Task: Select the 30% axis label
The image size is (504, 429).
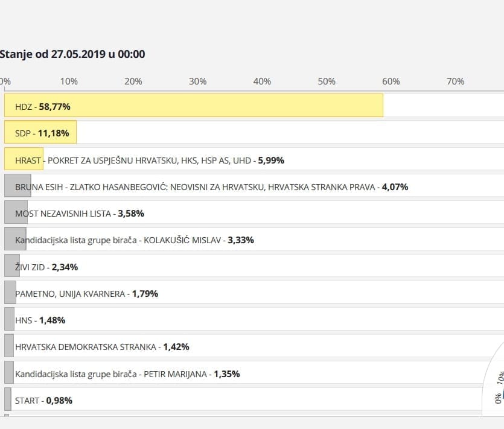Action: 197,81
